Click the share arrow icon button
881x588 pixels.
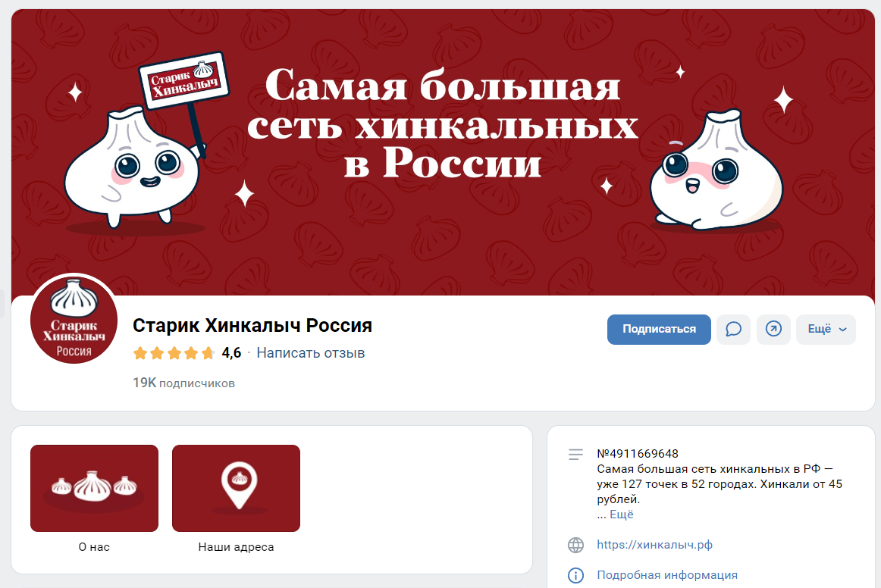pos(773,329)
